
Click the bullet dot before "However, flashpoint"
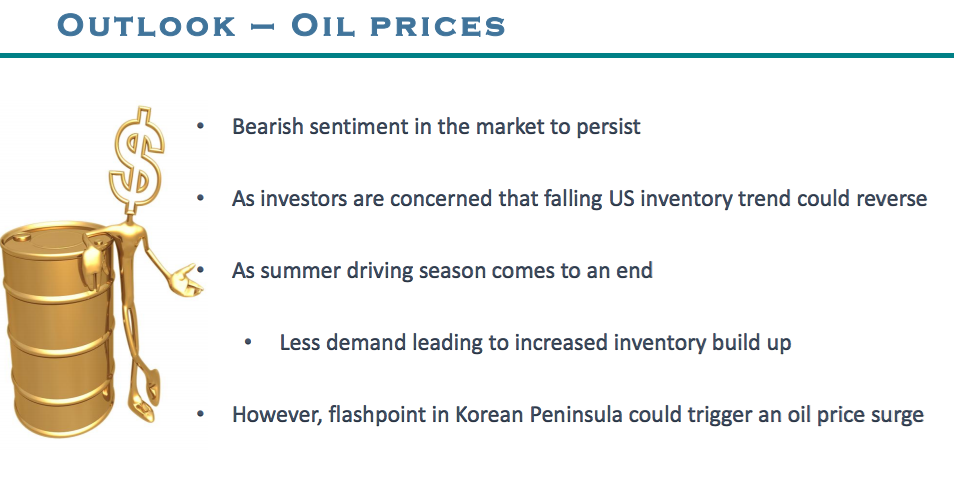coord(201,413)
